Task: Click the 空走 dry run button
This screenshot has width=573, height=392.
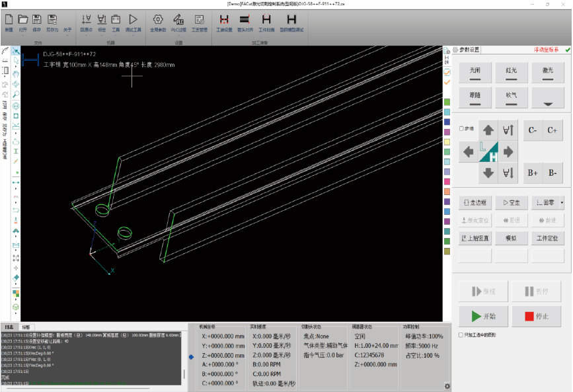Action: click(x=512, y=202)
